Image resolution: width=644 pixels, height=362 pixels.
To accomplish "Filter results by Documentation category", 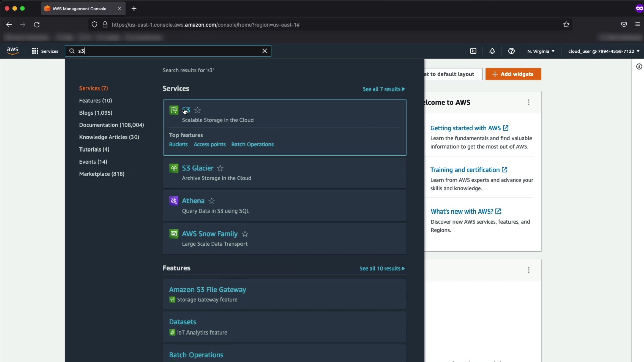I will coord(111,125).
